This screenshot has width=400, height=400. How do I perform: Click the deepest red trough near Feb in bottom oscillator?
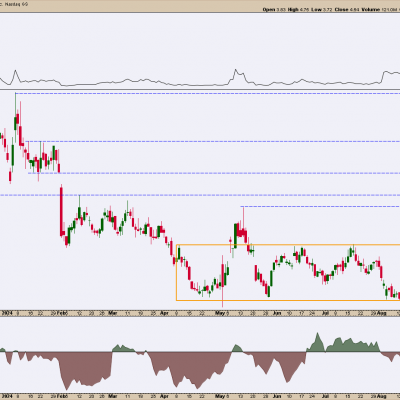(x=67, y=372)
